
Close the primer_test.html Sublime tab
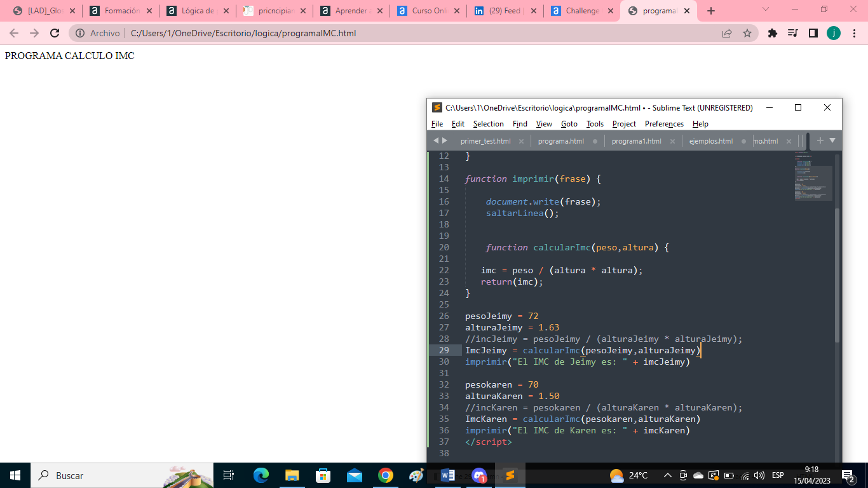(521, 141)
